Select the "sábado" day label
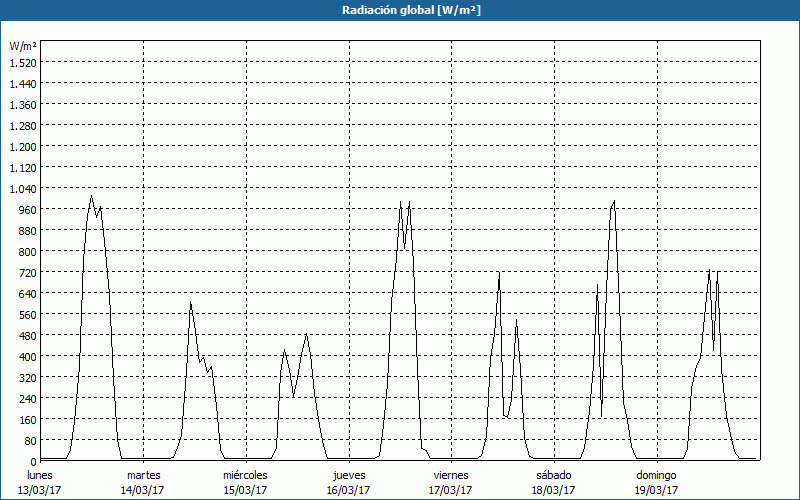The width and height of the screenshot is (800, 500). (x=554, y=475)
